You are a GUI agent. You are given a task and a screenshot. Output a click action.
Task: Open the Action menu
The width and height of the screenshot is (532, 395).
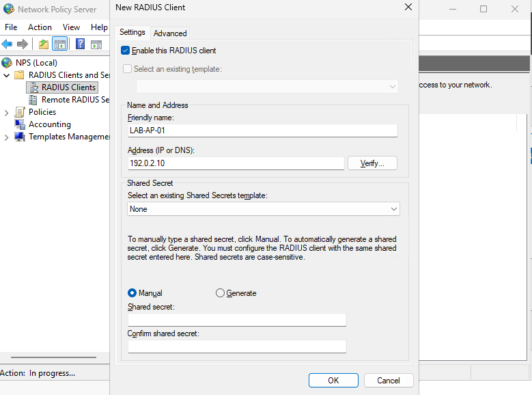[40, 27]
